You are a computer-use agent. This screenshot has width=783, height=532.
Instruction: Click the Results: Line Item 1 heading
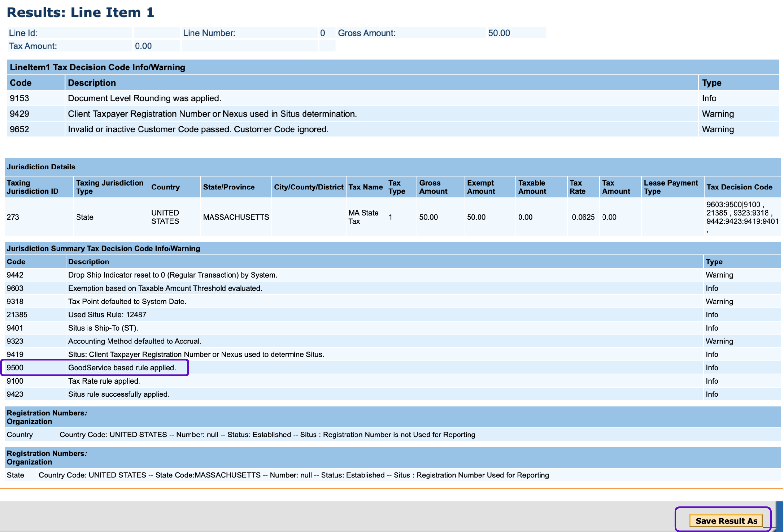(80, 13)
